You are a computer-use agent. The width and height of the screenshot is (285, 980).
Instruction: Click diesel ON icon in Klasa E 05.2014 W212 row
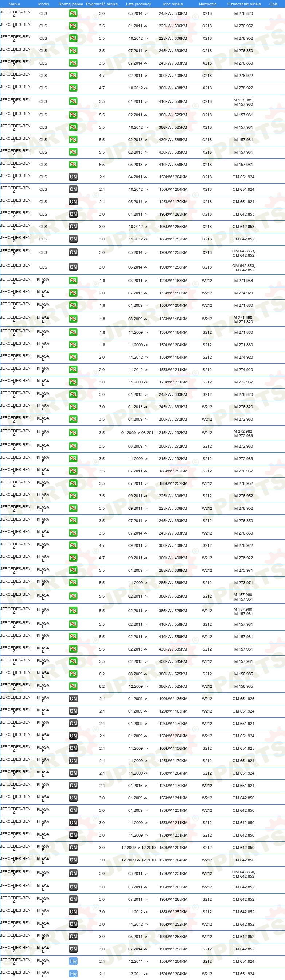(x=73, y=937)
